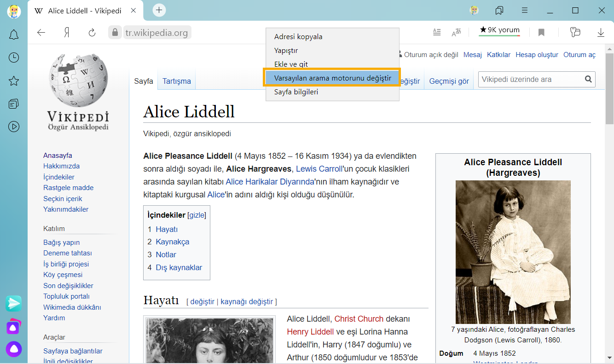The width and height of the screenshot is (614, 364).
Task: Reload the page
Action: [x=92, y=33]
